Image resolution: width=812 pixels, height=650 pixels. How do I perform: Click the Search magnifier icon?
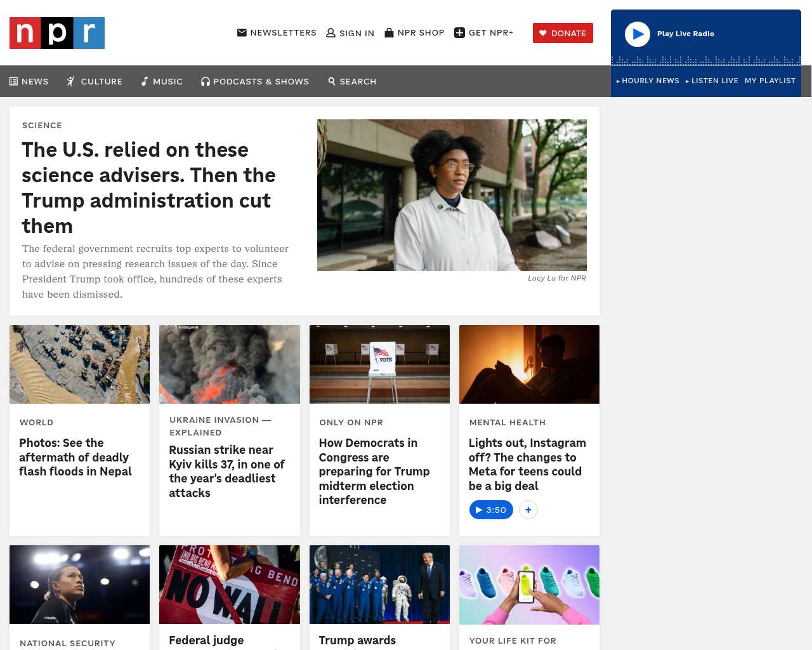click(332, 81)
